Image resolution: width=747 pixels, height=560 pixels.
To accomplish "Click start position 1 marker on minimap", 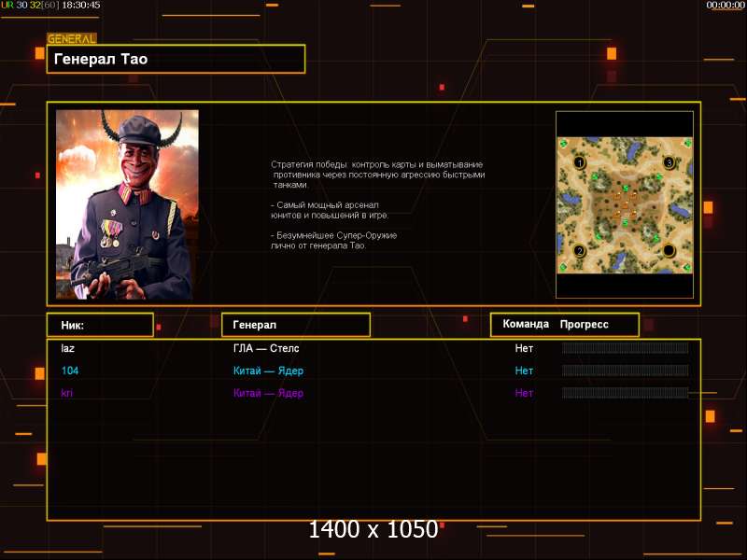I will [579, 163].
